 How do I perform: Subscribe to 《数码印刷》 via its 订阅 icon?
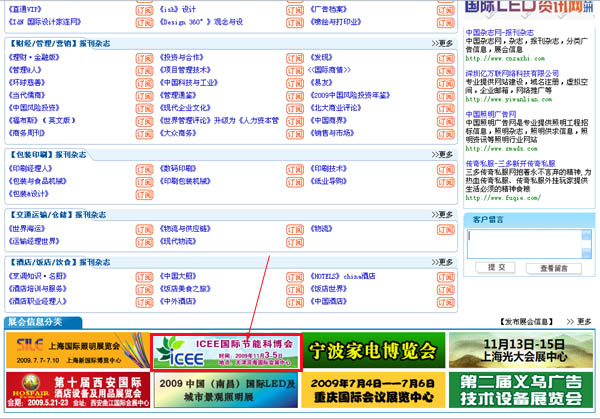click(293, 169)
